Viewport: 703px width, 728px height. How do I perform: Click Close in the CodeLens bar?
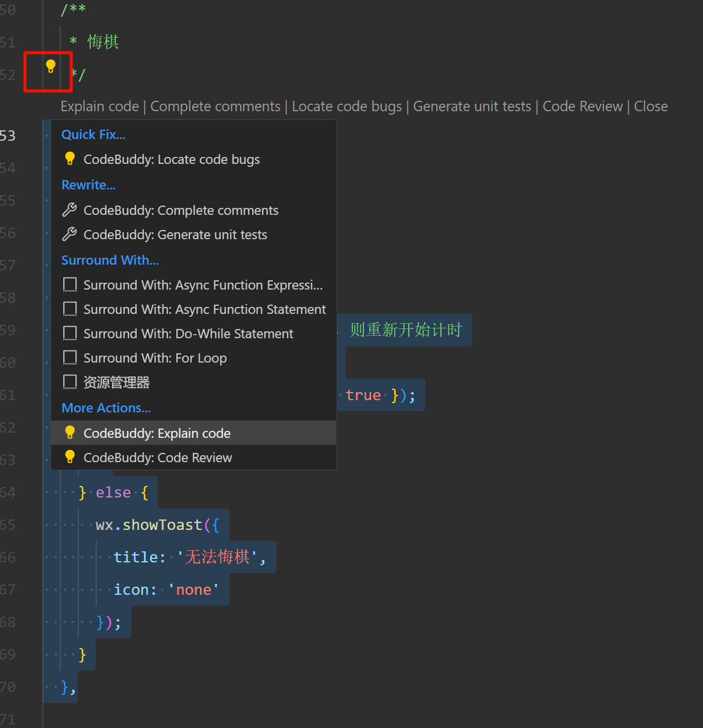651,107
